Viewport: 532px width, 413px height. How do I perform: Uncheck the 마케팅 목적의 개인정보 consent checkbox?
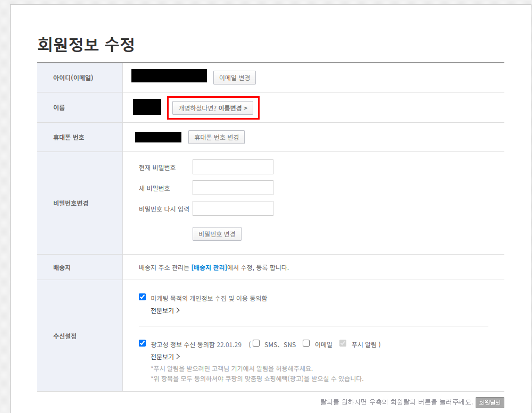coord(142,298)
